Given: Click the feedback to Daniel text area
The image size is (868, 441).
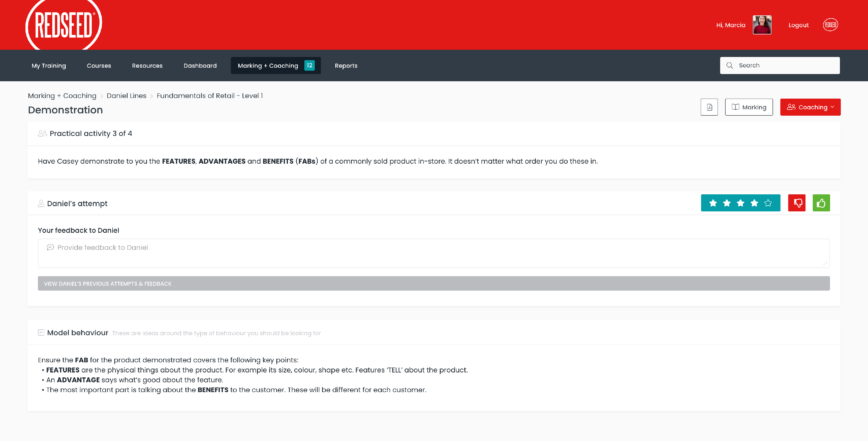Looking at the screenshot, I should [433, 253].
